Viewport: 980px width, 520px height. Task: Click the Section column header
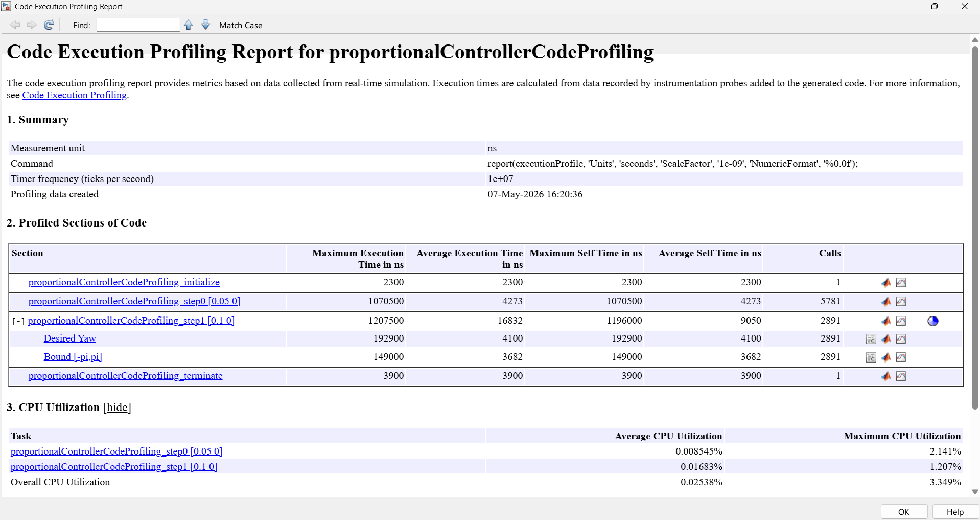click(x=28, y=253)
